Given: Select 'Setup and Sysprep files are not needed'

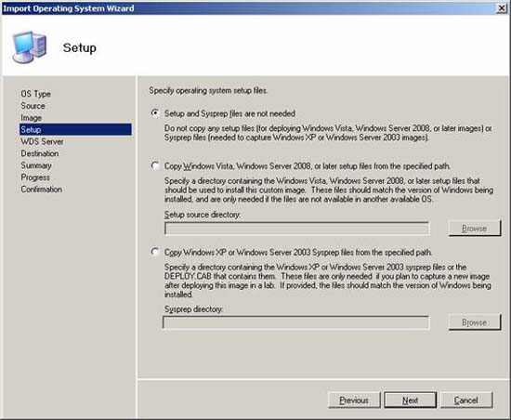Looking at the screenshot, I should click(x=155, y=113).
